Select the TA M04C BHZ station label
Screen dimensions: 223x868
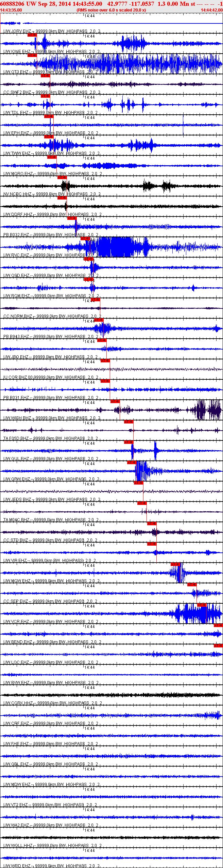click(51, 520)
